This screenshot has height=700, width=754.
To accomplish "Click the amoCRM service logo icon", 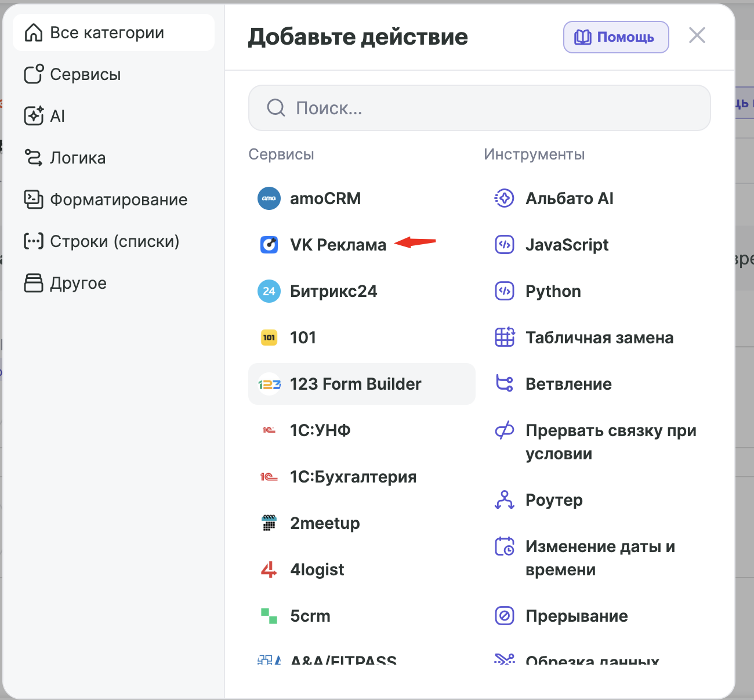I will [x=269, y=198].
